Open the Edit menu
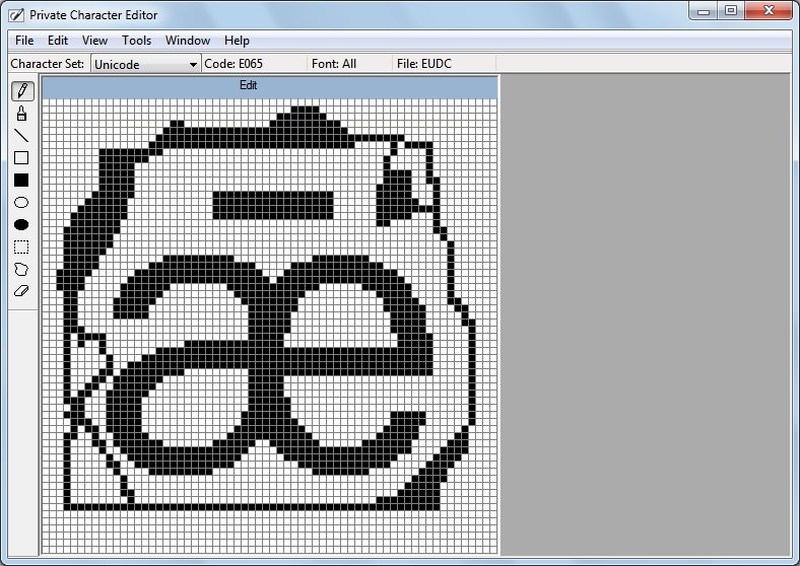Image resolution: width=800 pixels, height=566 pixels. [x=58, y=40]
